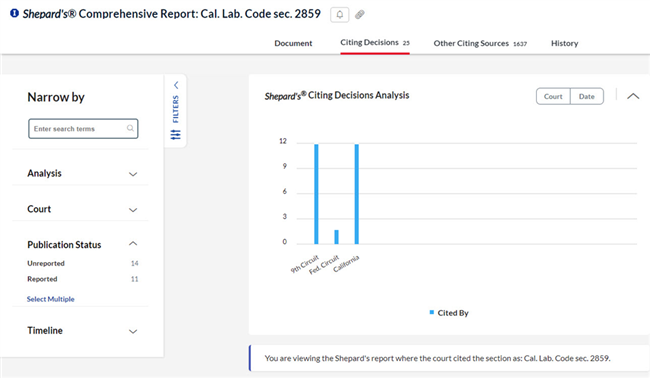Image resolution: width=650 pixels, height=378 pixels.
Task: Collapse the Citing Decisions Analysis chart
Action: pyautogui.click(x=633, y=96)
